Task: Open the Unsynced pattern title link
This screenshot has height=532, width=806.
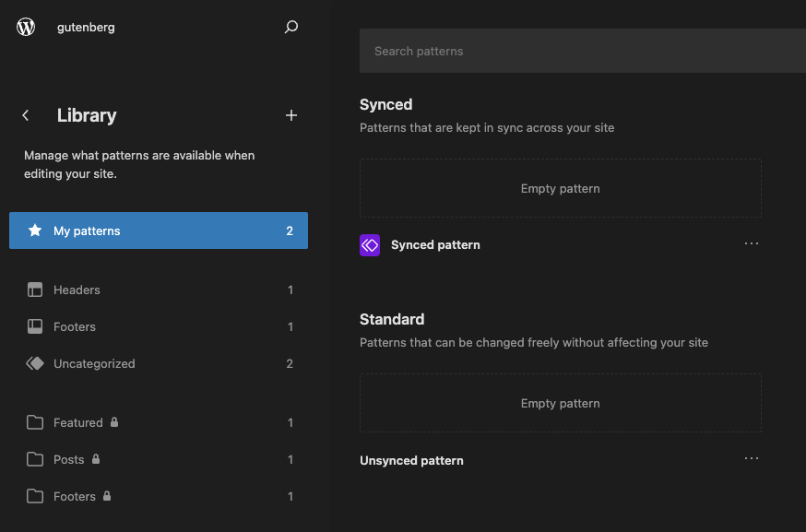Action: pyautogui.click(x=411, y=460)
